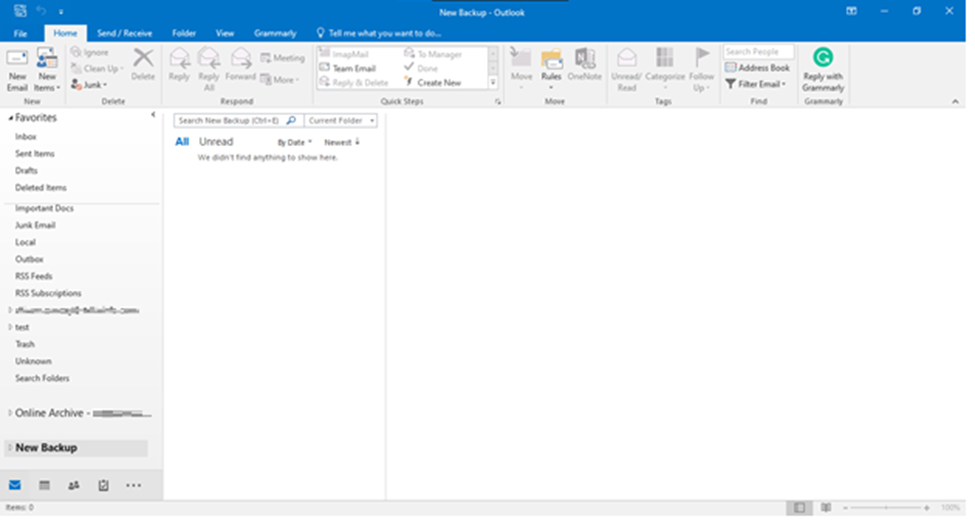Open the File tab
The image size is (975, 522).
[21, 34]
